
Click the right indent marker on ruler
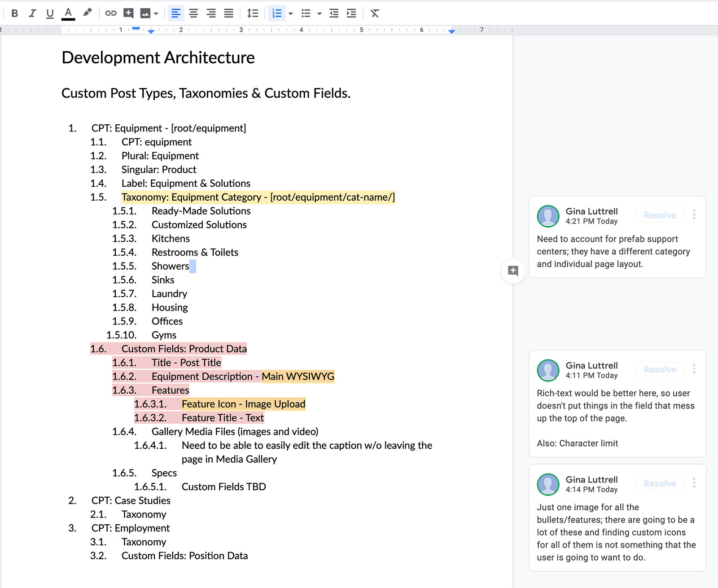click(451, 31)
